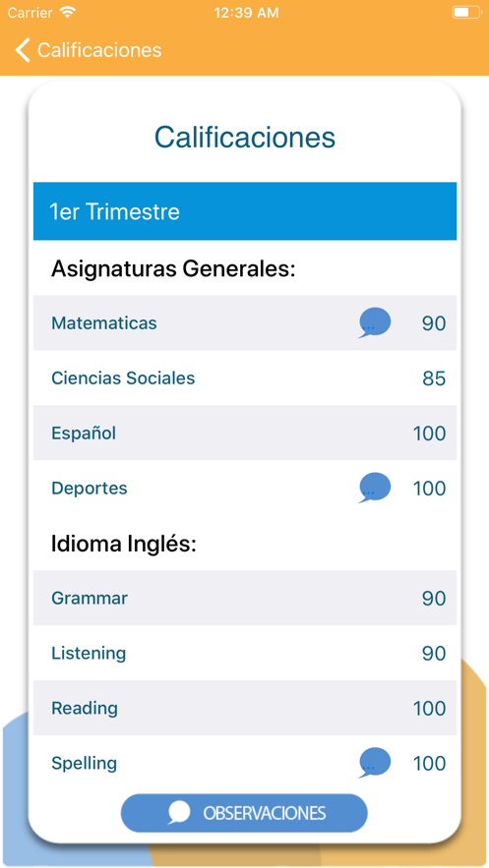Screen dimensions: 489x868
Task: Open the Deportes comment bubble
Action: (375, 488)
